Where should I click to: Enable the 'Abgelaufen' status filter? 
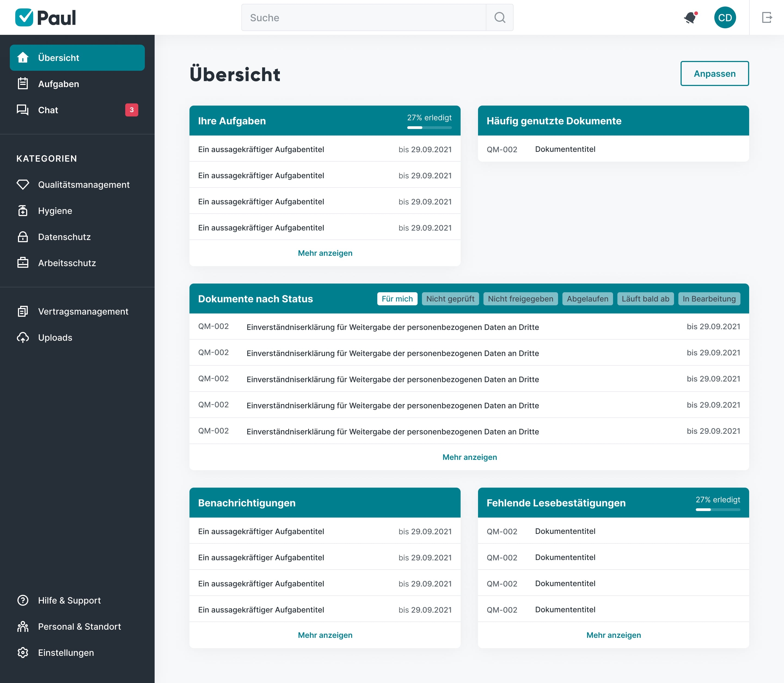pos(587,299)
